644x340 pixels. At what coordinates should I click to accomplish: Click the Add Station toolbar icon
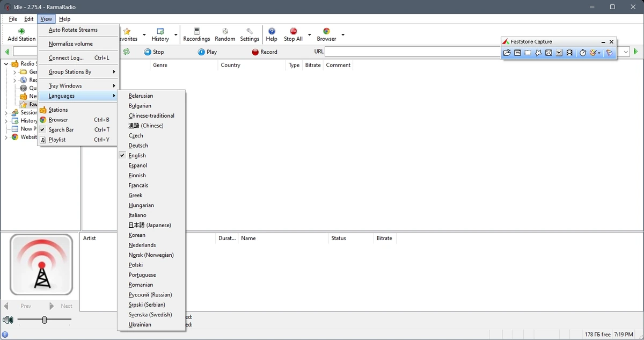[x=21, y=31]
